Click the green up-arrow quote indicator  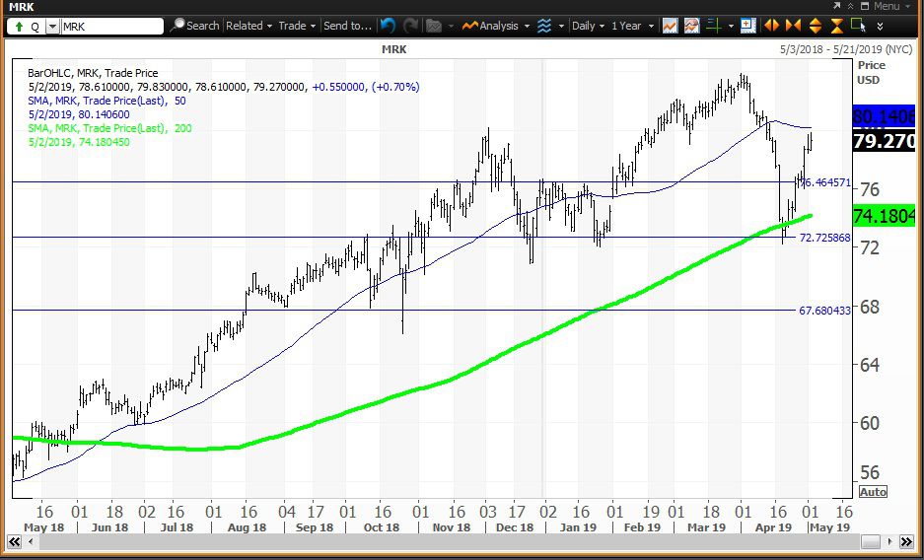pyautogui.click(x=19, y=27)
